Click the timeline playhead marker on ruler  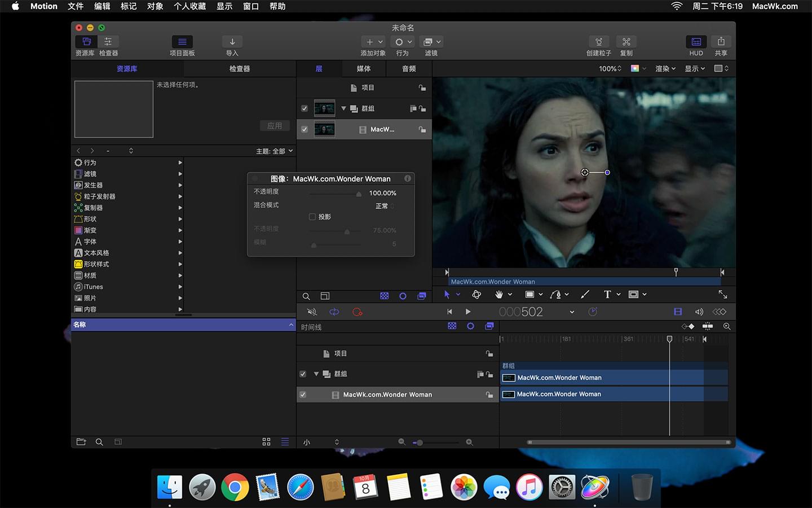pyautogui.click(x=669, y=339)
